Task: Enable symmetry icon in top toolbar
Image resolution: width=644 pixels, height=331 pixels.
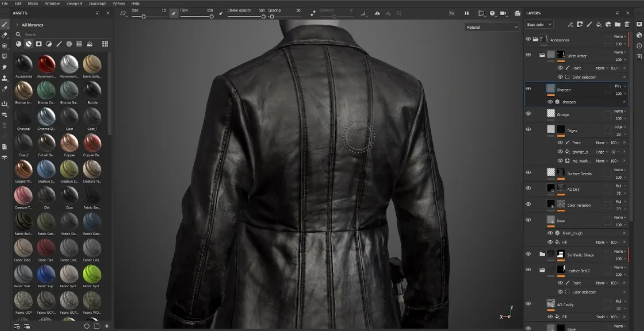Action: pos(377,14)
